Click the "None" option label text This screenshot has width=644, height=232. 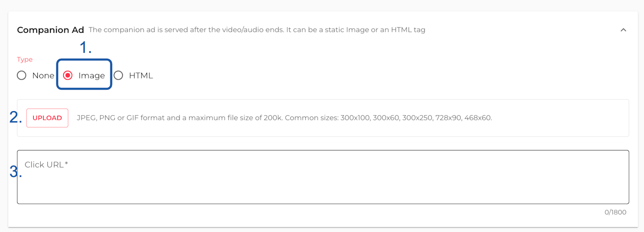click(x=43, y=75)
